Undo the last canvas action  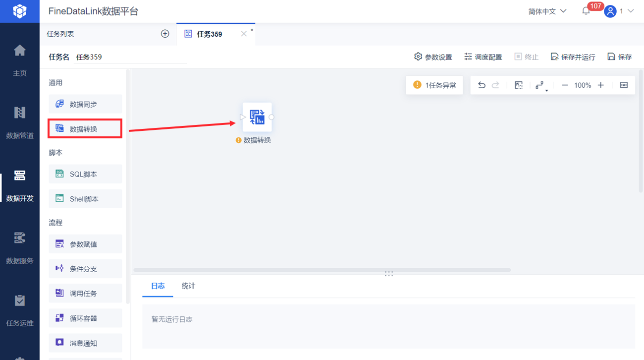coord(482,85)
